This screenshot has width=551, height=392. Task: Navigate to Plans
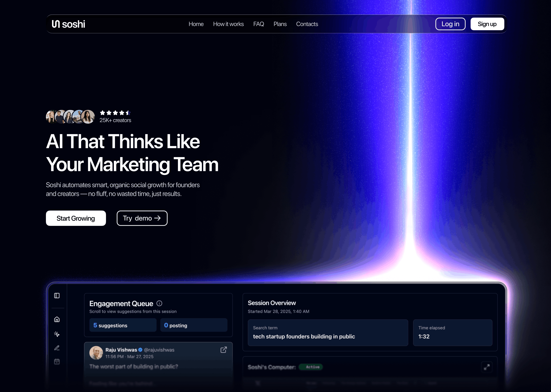tap(280, 24)
